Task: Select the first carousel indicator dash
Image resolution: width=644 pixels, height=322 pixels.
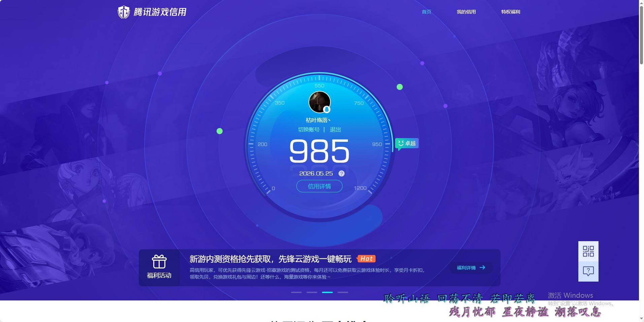Action: tap(296, 292)
